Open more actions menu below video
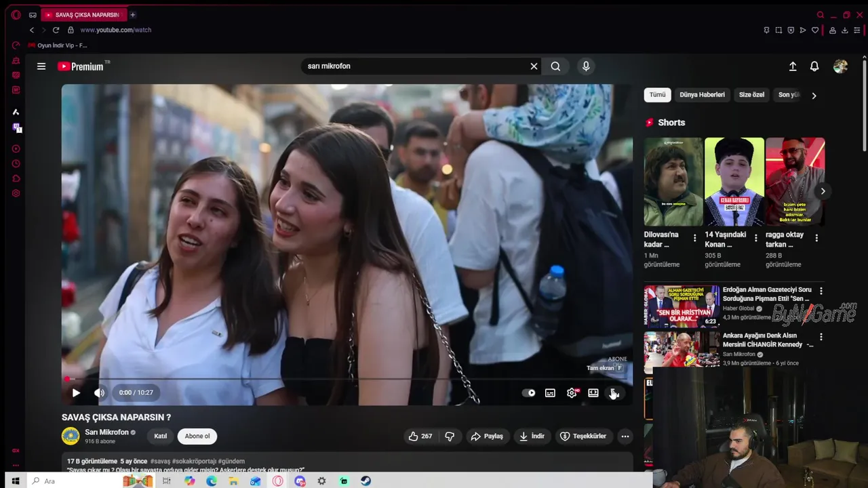 (625, 436)
